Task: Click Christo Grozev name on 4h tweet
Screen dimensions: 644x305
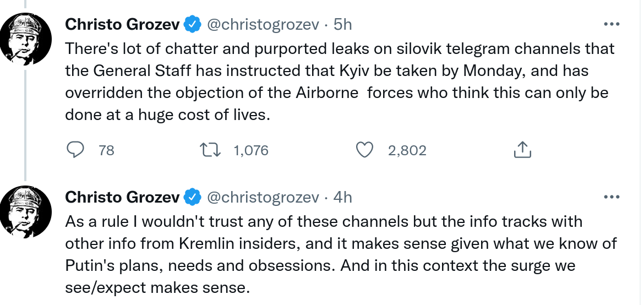Action: pyautogui.click(x=122, y=197)
